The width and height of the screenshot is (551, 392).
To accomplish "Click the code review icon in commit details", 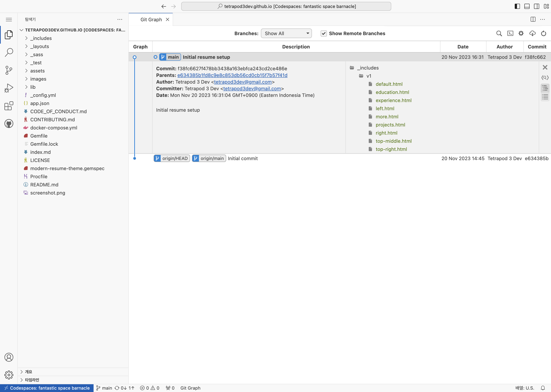I will (545, 77).
